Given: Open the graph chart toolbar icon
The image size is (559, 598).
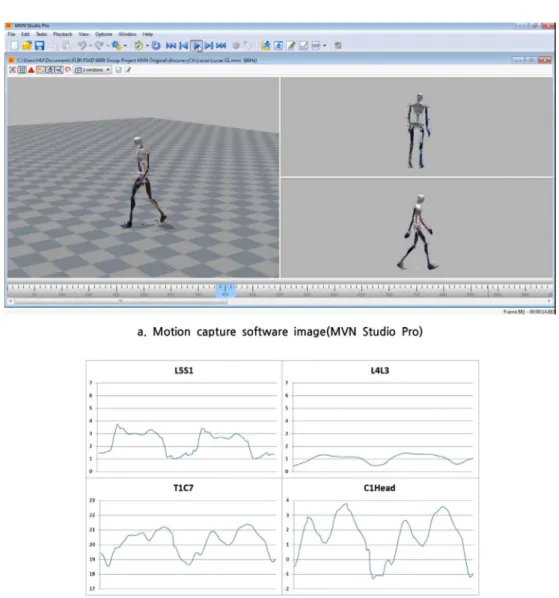Looking at the screenshot, I should tap(304, 46).
